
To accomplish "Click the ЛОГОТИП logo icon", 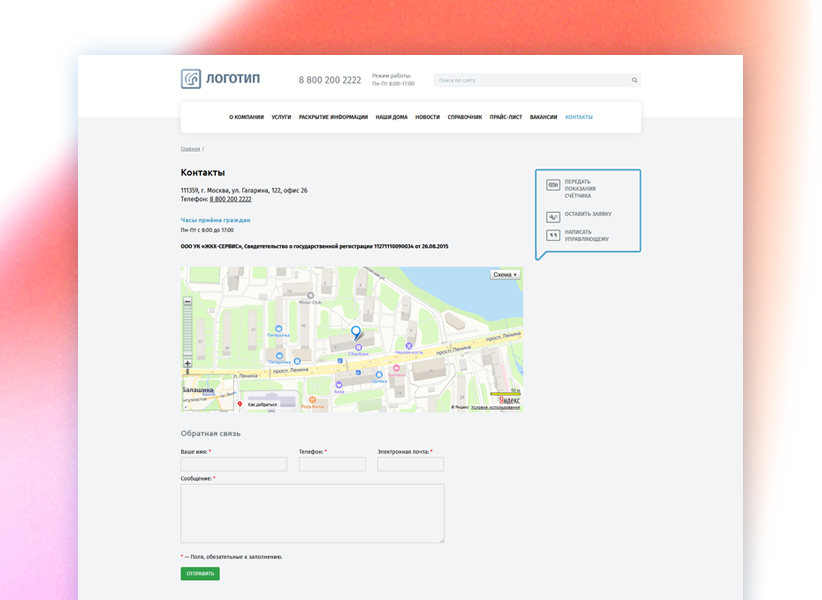I will [191, 79].
